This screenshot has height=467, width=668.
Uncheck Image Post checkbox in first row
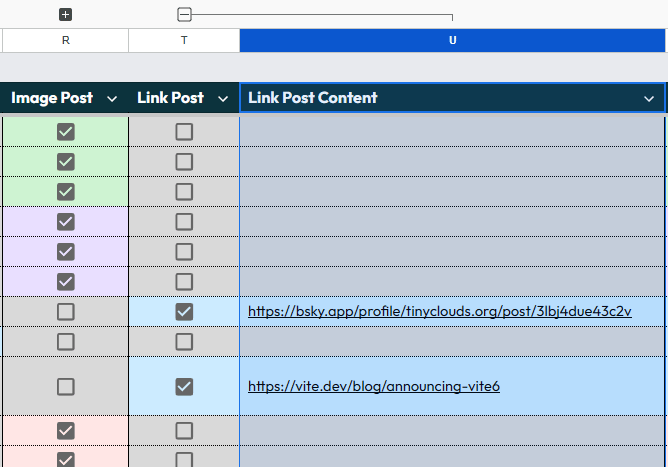(66, 131)
